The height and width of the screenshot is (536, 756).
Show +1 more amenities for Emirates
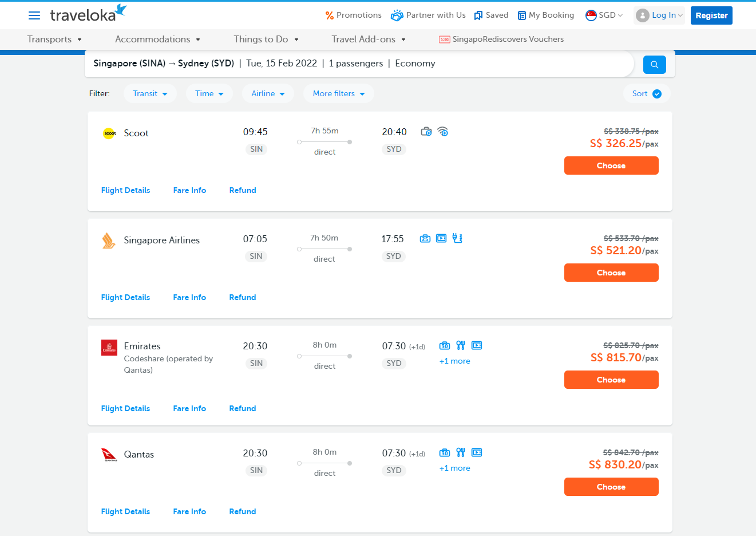click(454, 361)
